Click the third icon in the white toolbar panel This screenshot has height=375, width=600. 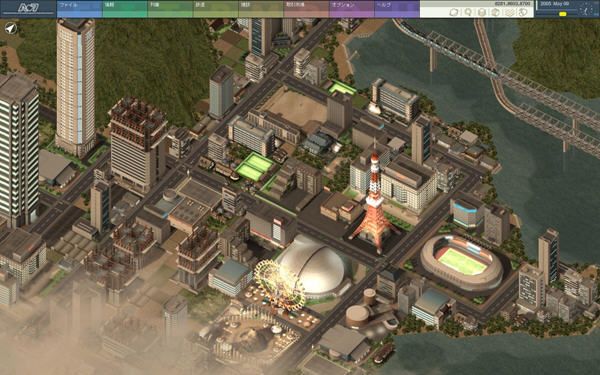[482, 12]
